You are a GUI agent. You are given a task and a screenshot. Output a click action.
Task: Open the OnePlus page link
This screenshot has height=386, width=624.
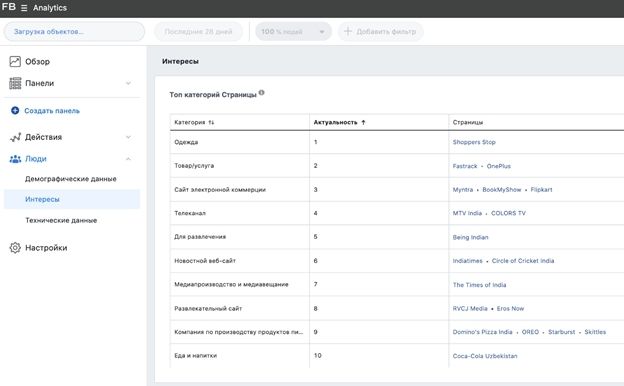[x=499, y=166]
